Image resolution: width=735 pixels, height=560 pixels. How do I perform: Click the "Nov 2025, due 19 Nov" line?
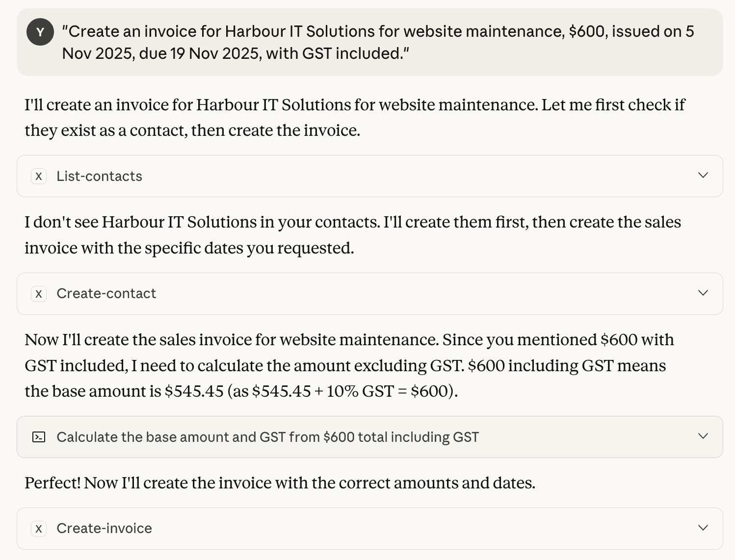[236, 53]
